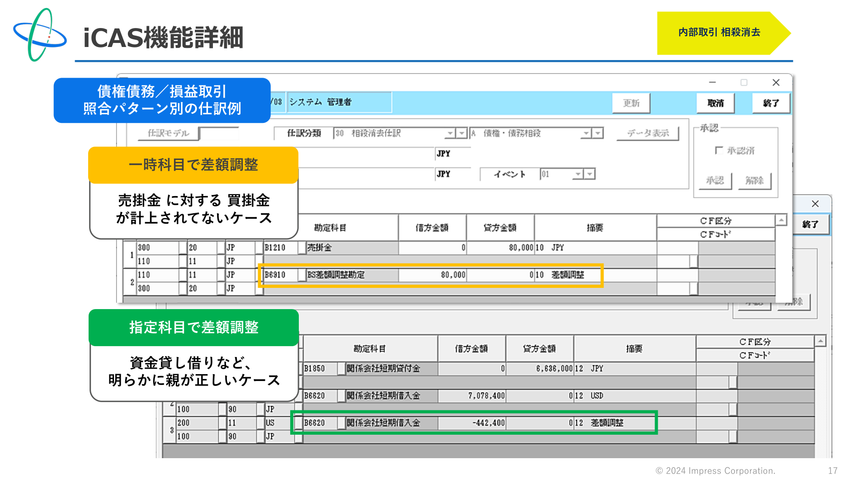Click the lookup button beside B6620 in the -442,400 row
Image resolution: width=868 pixels, height=488 pixels.
(341, 423)
